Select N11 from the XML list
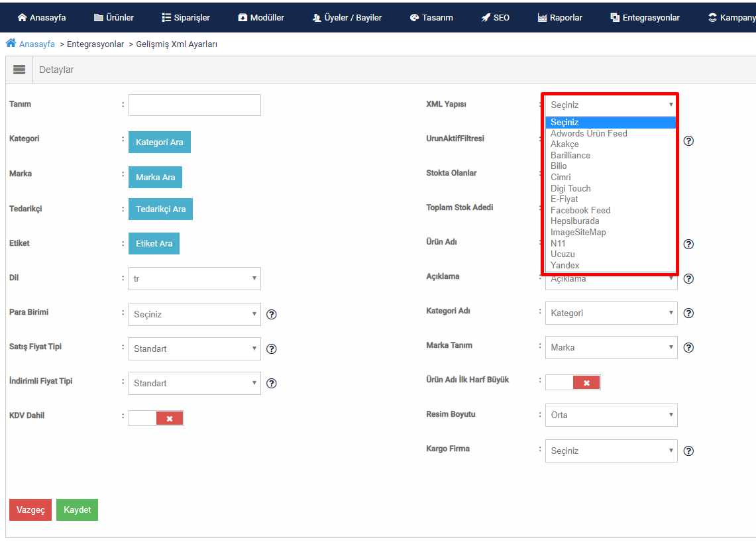Viewport: 756px width, 542px height. (610, 243)
